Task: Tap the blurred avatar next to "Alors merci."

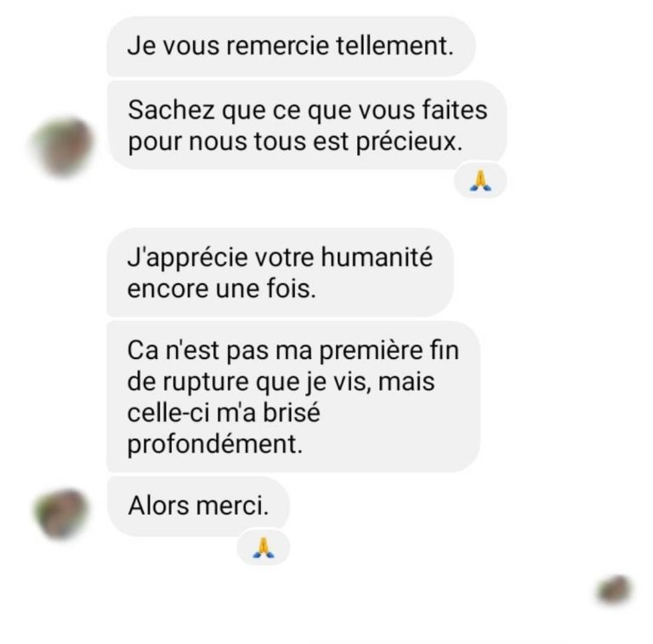Action: click(61, 514)
